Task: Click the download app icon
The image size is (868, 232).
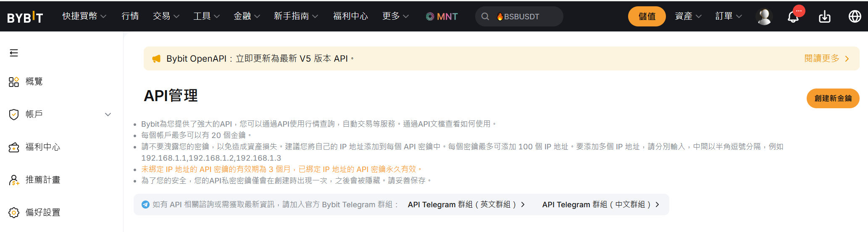Action: 825,17
